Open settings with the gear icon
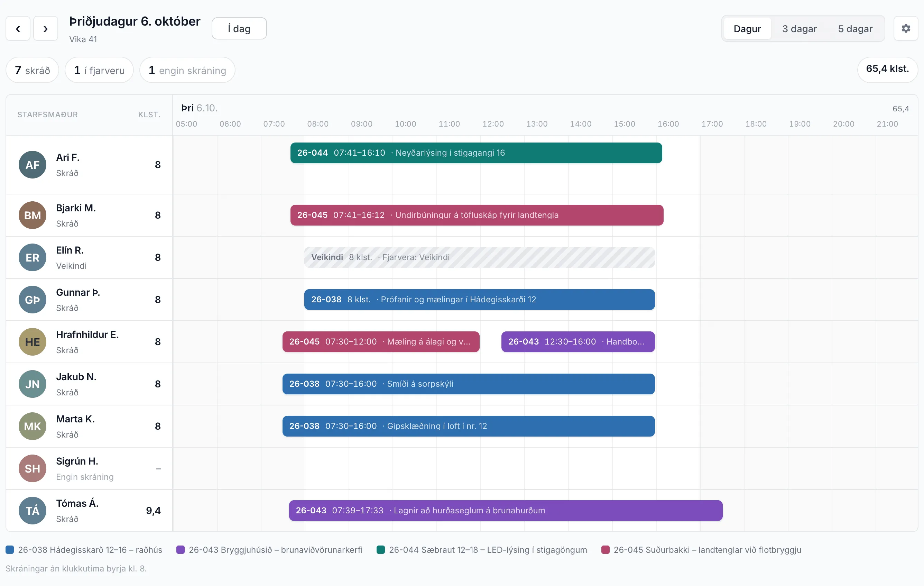 [x=906, y=28]
